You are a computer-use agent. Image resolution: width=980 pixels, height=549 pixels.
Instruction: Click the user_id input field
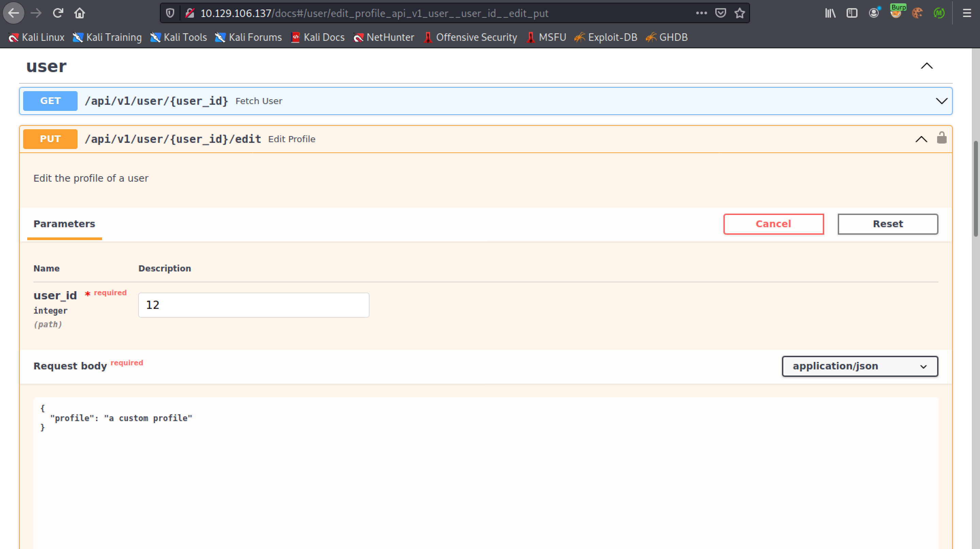click(x=254, y=305)
